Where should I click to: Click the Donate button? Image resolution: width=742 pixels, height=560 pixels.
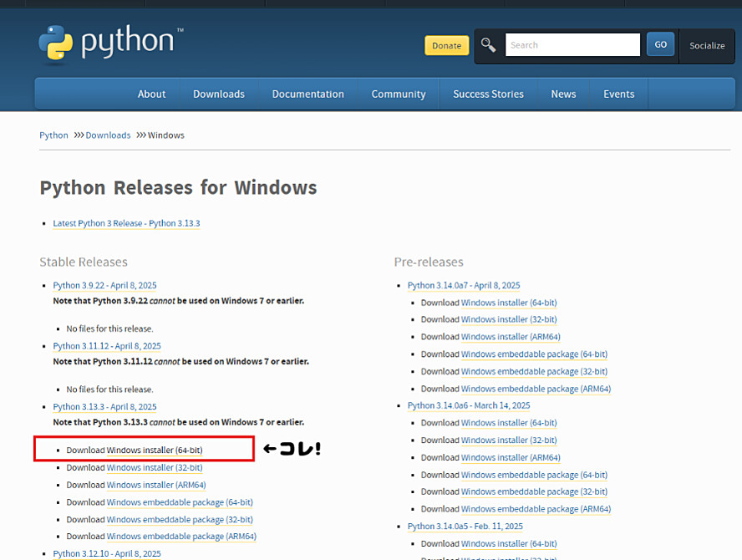click(x=446, y=45)
